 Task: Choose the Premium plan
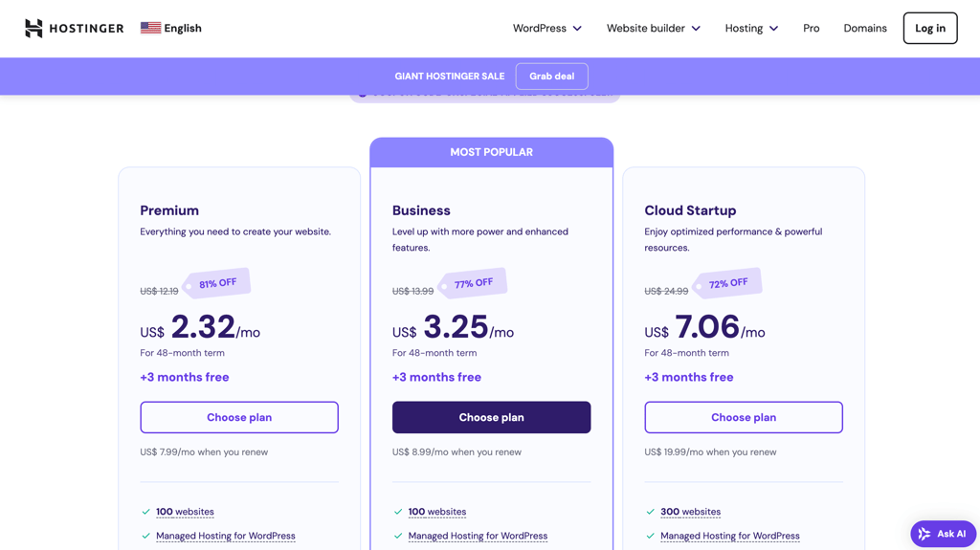click(x=239, y=417)
